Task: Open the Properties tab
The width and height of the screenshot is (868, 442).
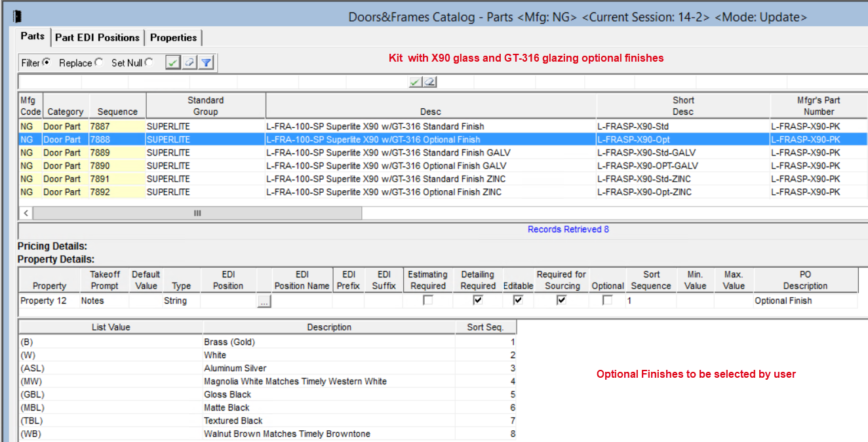Action: click(x=174, y=37)
